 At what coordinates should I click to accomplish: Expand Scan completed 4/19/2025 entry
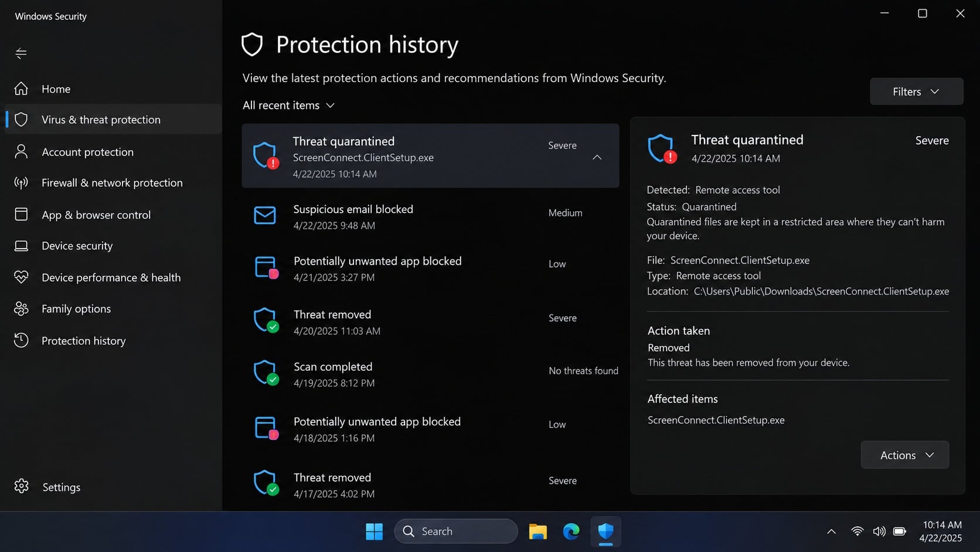430,374
